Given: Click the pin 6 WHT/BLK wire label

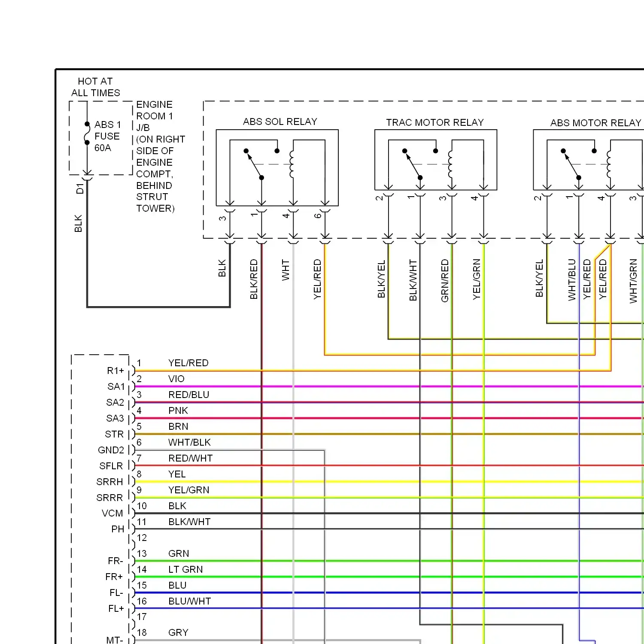Looking at the screenshot, I should 189,442.
